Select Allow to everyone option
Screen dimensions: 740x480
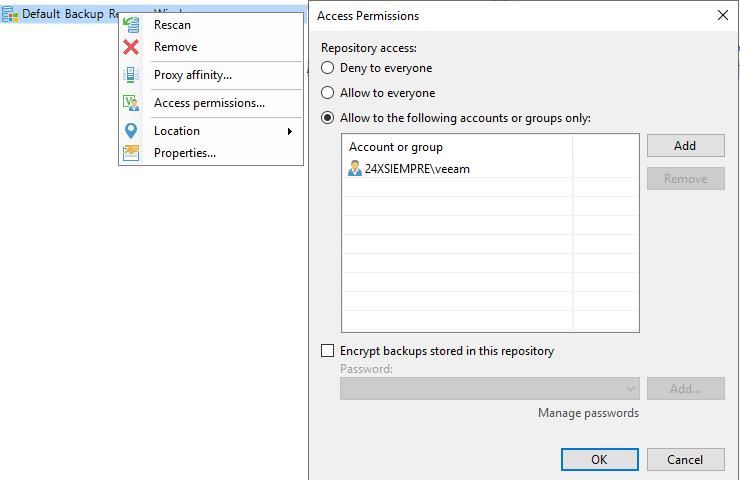coord(328,93)
